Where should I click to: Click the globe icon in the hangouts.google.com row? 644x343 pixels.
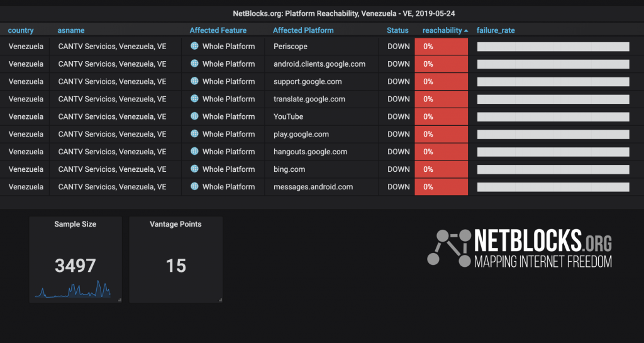(x=195, y=151)
